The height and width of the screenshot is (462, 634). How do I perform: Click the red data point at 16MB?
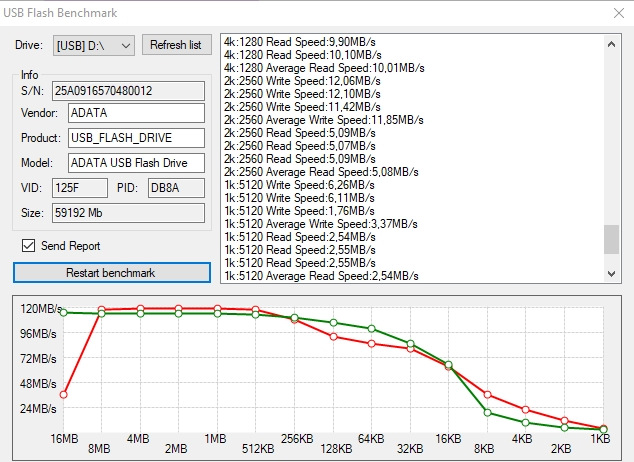click(x=63, y=394)
